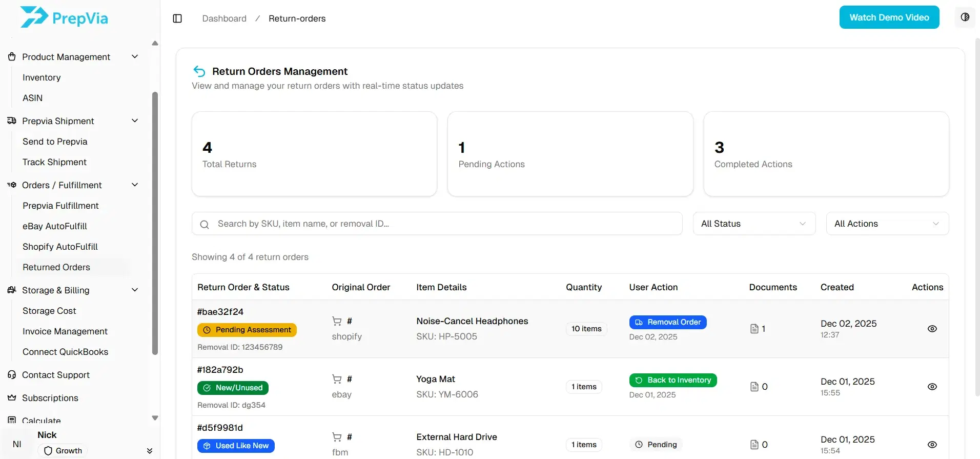Screen dimensions: 980x459
Task: Click the cart icon in the ebay row
Action: click(x=337, y=379)
